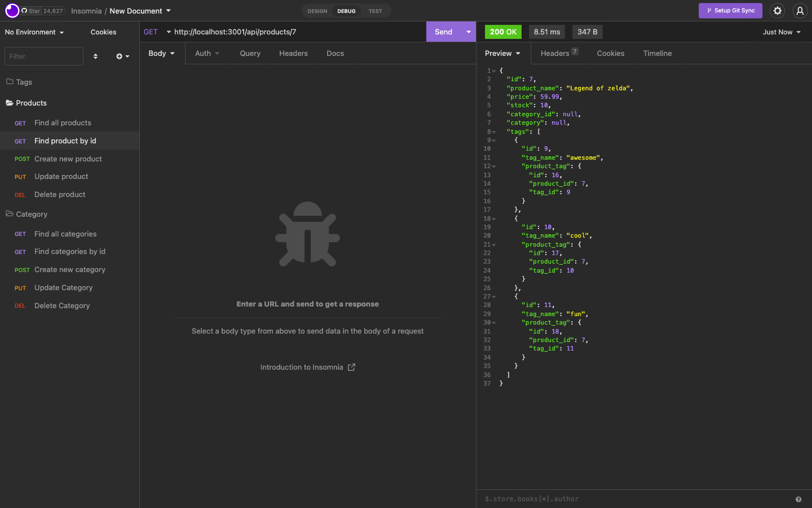Open the No Environment dropdown
This screenshot has width=812, height=508.
34,32
